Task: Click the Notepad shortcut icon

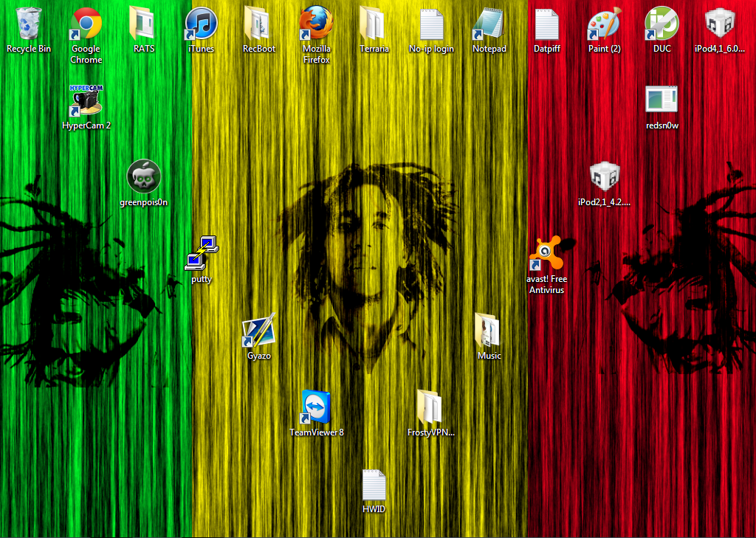Action: pos(489,24)
